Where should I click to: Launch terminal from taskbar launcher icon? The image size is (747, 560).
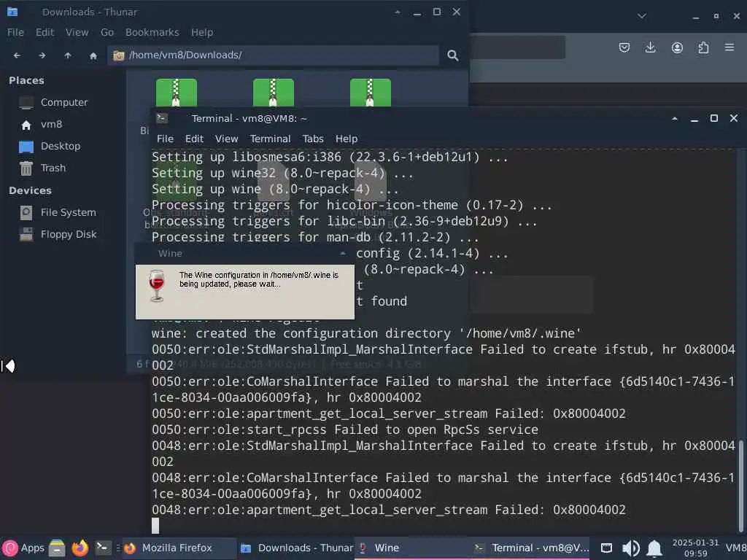click(x=103, y=548)
